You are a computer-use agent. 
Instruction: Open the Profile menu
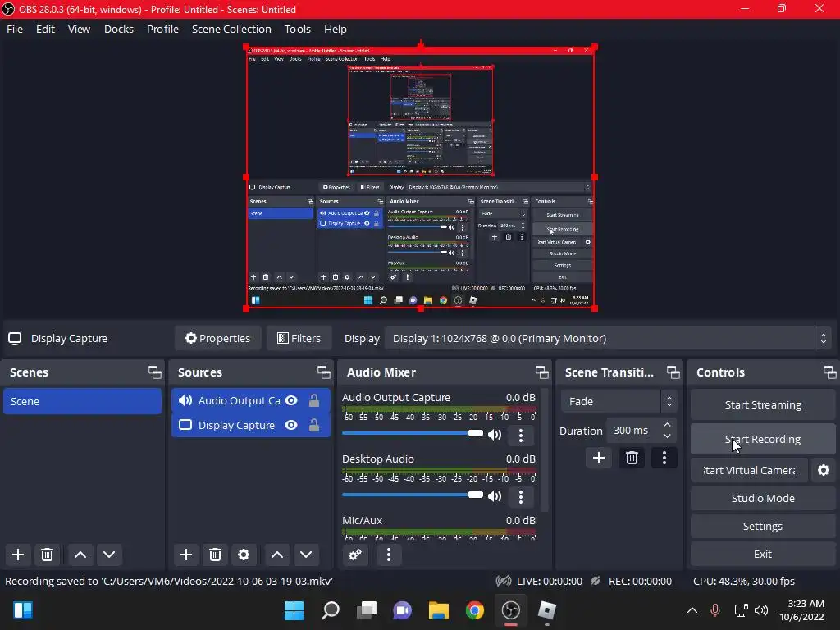(x=163, y=29)
